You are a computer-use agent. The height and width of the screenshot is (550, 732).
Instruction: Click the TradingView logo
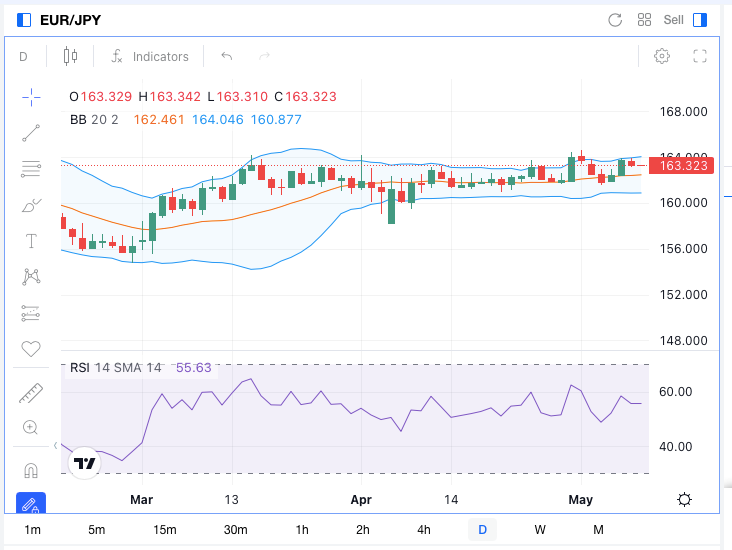(84, 463)
